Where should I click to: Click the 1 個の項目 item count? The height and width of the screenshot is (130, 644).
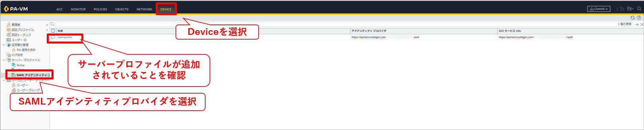tap(624, 24)
